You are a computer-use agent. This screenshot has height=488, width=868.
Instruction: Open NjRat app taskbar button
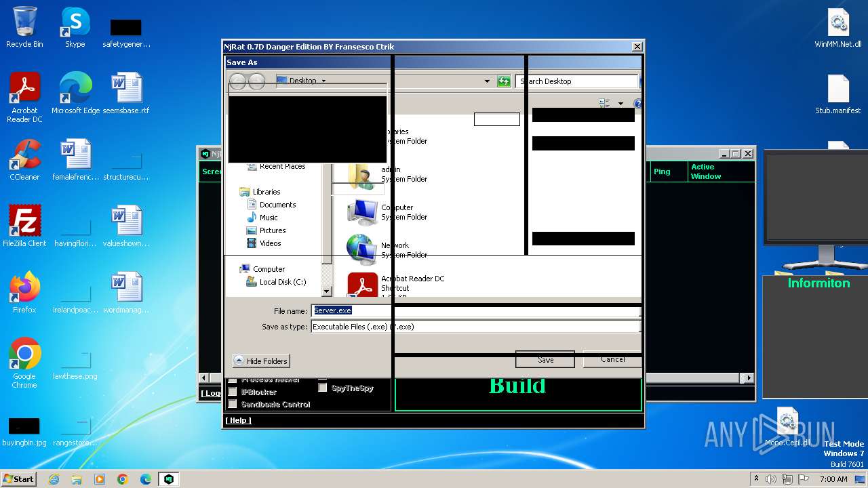(x=169, y=479)
